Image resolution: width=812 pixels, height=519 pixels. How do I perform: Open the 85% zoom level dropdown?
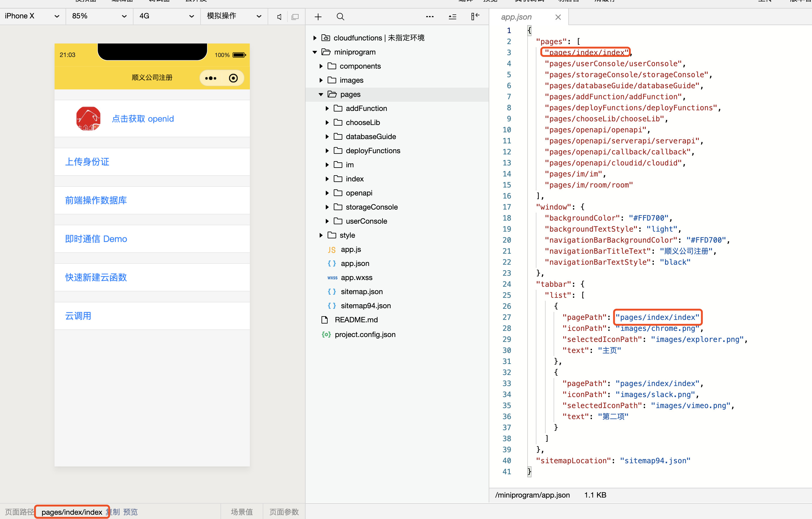click(99, 16)
